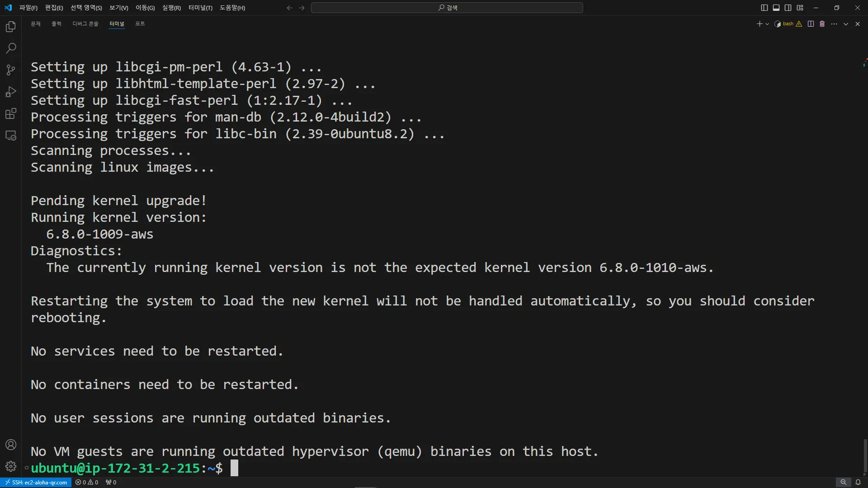The height and width of the screenshot is (488, 868).
Task: Toggle the bottom panel layout button
Action: pyautogui.click(x=776, y=8)
